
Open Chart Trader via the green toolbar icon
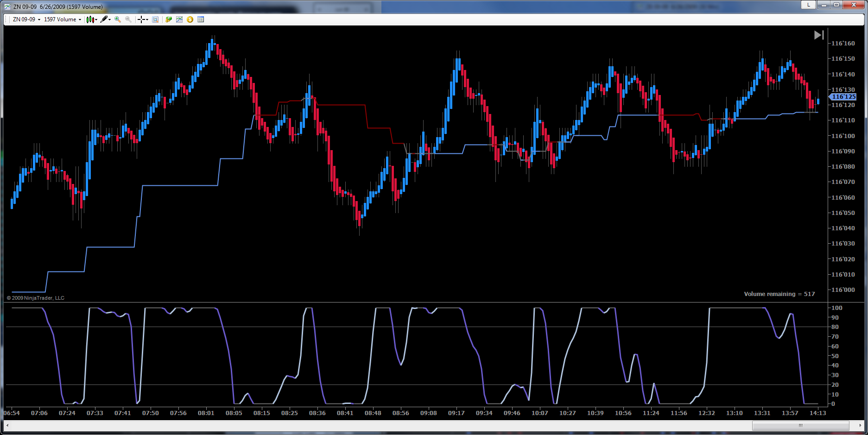pos(169,19)
